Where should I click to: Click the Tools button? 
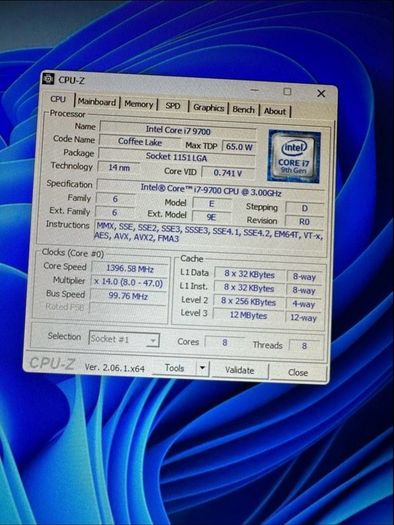(x=174, y=368)
